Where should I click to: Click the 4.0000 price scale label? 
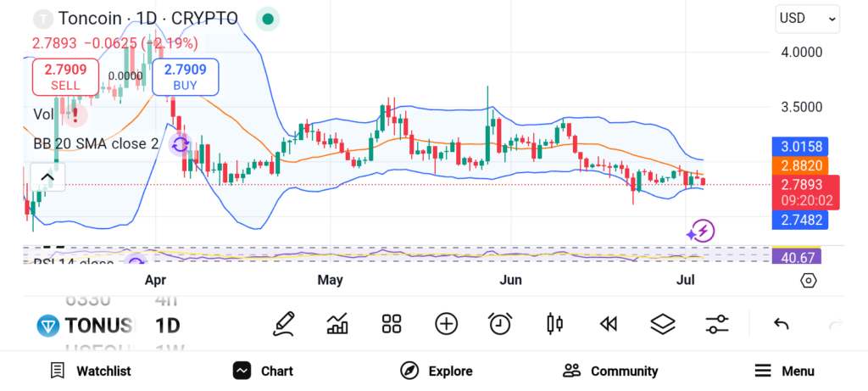(802, 53)
